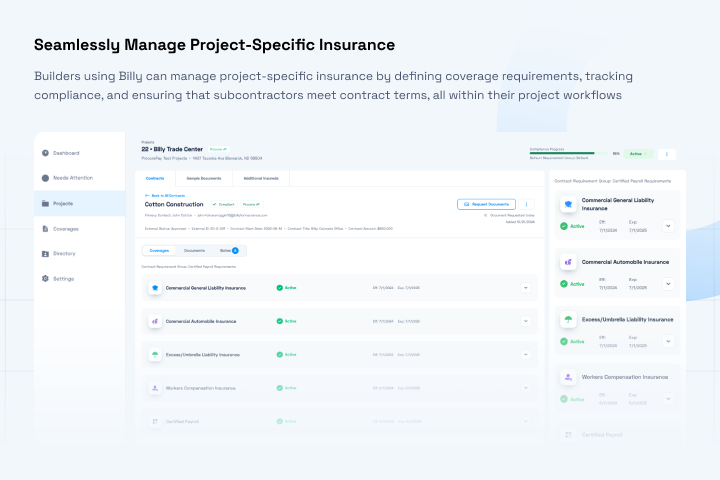Open the contract three-dot menu beside Request Documents

527,204
